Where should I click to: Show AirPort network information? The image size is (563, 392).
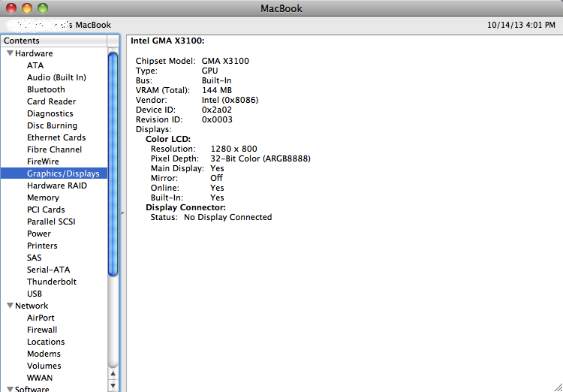click(x=41, y=318)
